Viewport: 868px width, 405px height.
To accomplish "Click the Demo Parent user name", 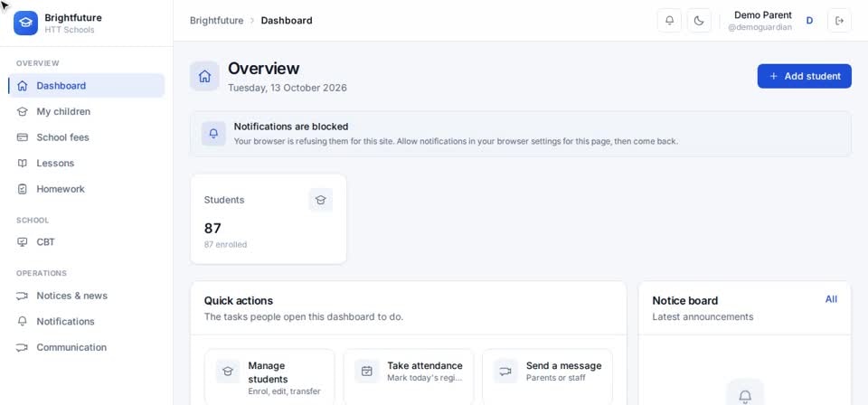I will click(x=763, y=15).
